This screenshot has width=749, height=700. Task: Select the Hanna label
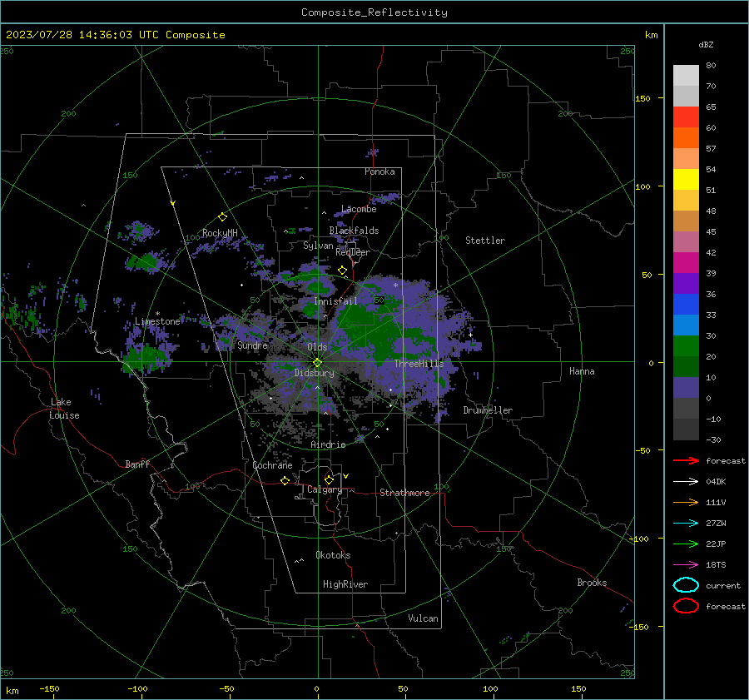click(582, 371)
